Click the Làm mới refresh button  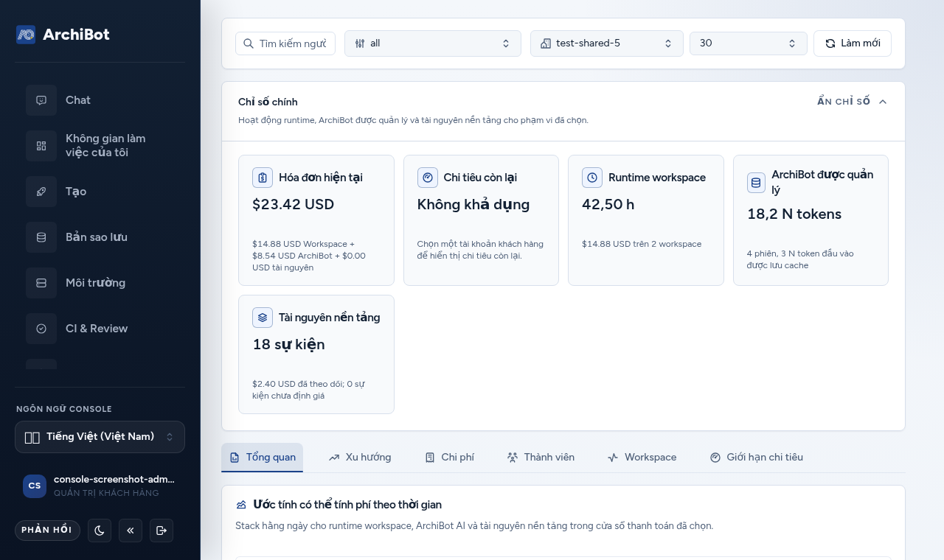pyautogui.click(x=853, y=43)
